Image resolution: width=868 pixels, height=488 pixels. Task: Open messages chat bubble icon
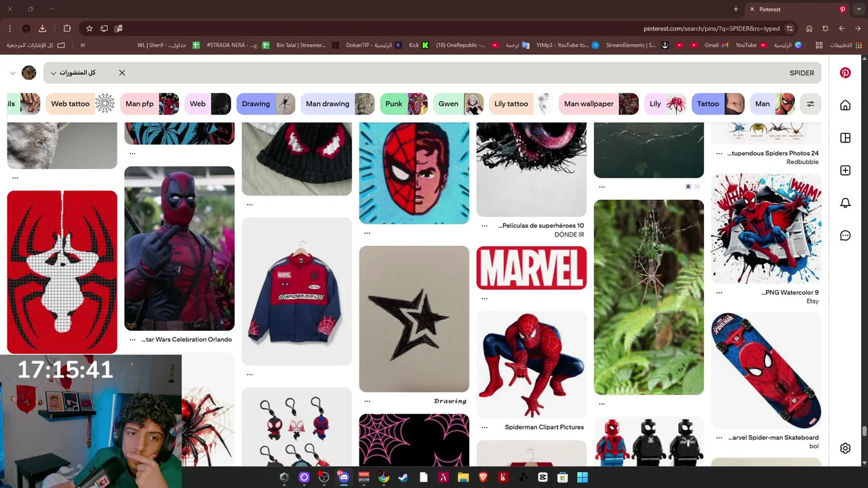click(x=845, y=235)
